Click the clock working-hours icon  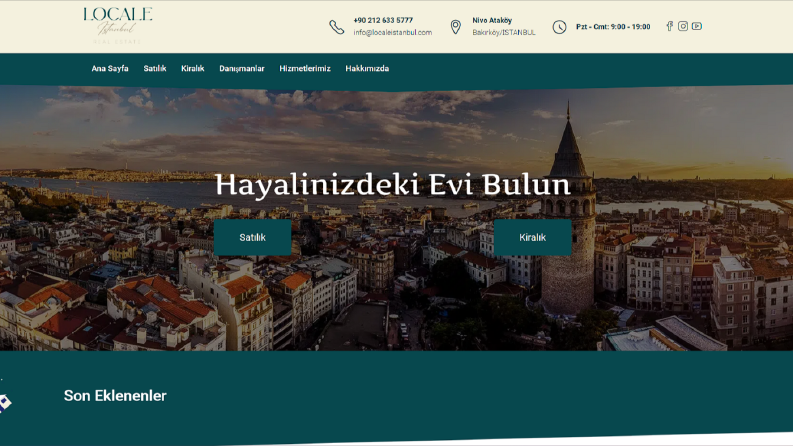tap(559, 27)
